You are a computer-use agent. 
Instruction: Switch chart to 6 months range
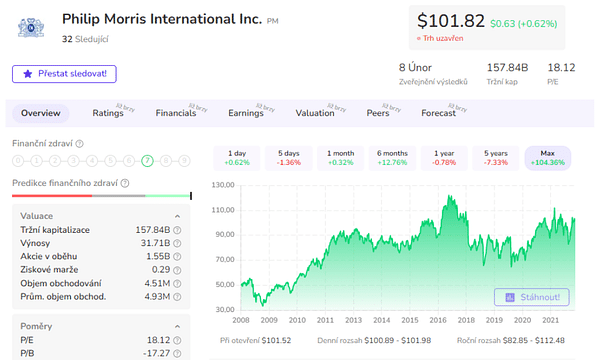click(392, 158)
